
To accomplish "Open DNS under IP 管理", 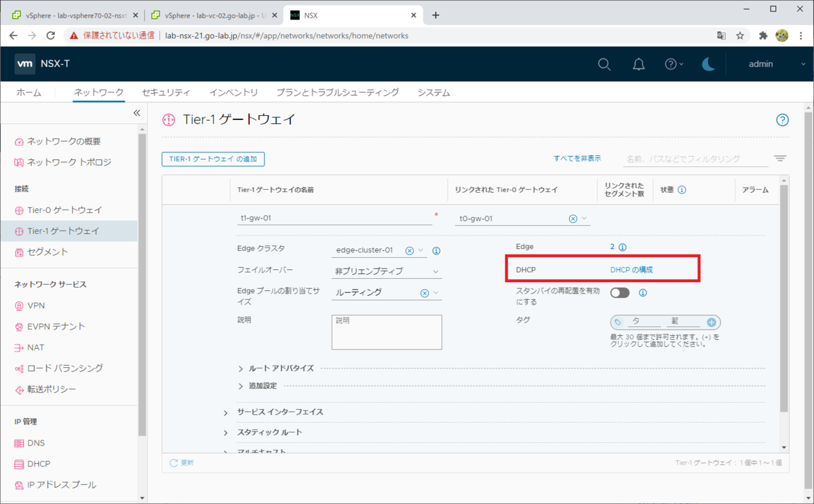I will pos(36,443).
